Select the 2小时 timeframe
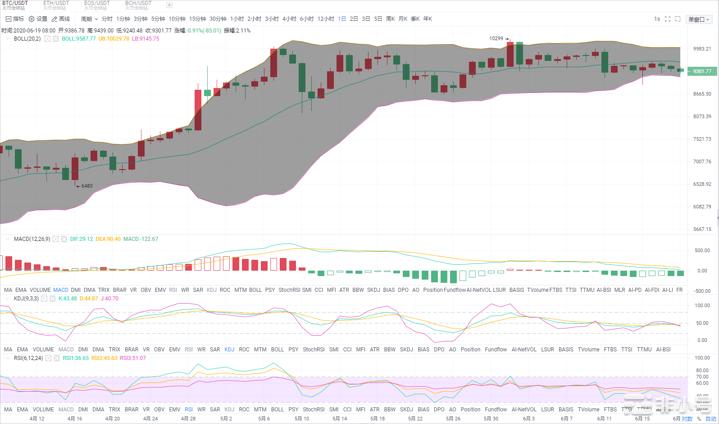The width and height of the screenshot is (719, 424). pyautogui.click(x=254, y=19)
